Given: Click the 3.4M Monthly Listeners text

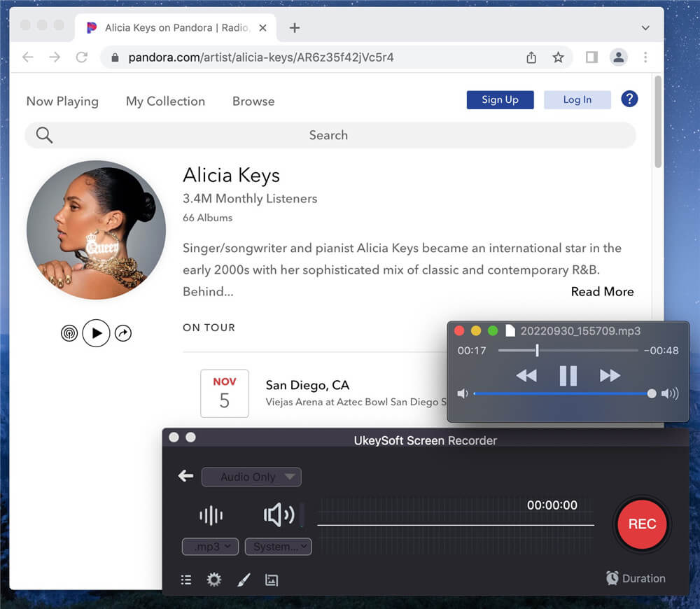Looking at the screenshot, I should 250,198.
